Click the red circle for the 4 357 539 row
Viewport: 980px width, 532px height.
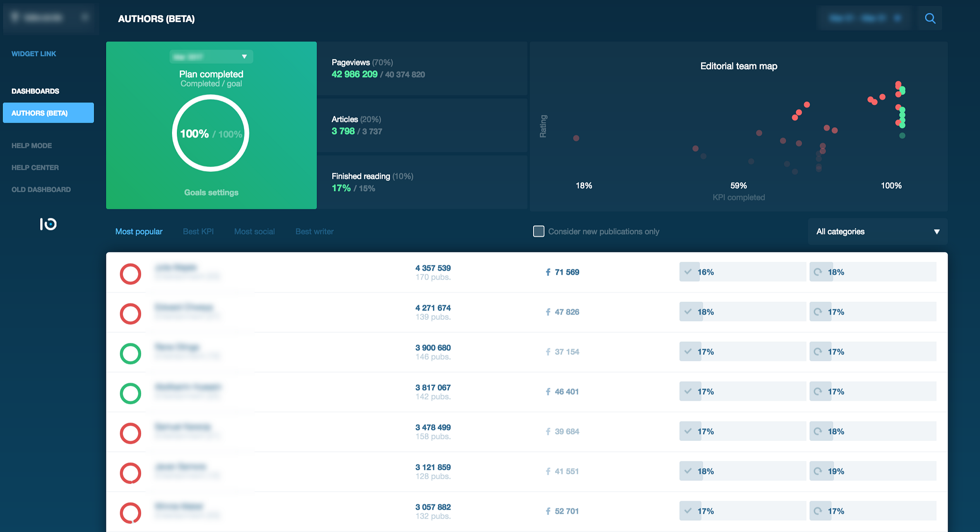point(130,274)
